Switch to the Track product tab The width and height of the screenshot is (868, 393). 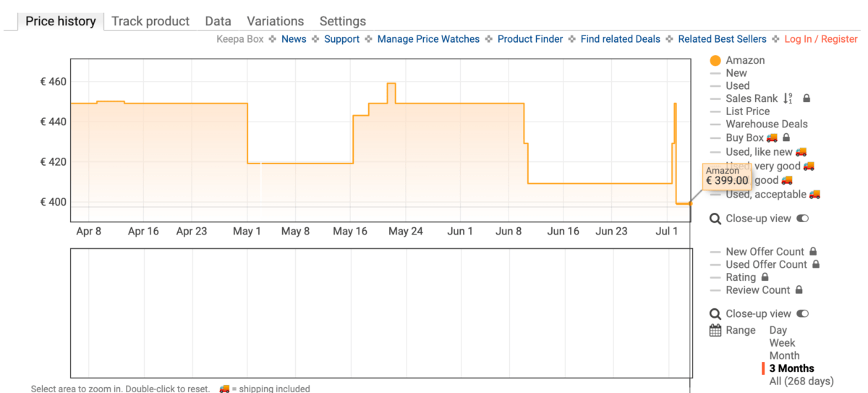150,21
